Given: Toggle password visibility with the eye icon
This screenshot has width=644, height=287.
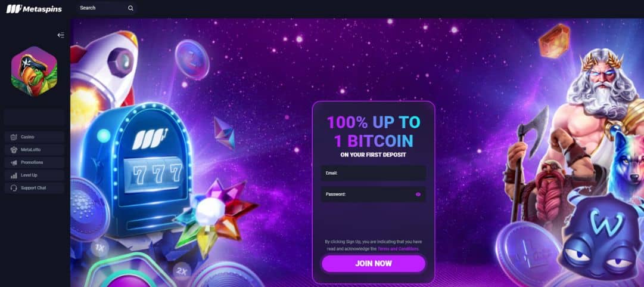Looking at the screenshot, I should (418, 194).
